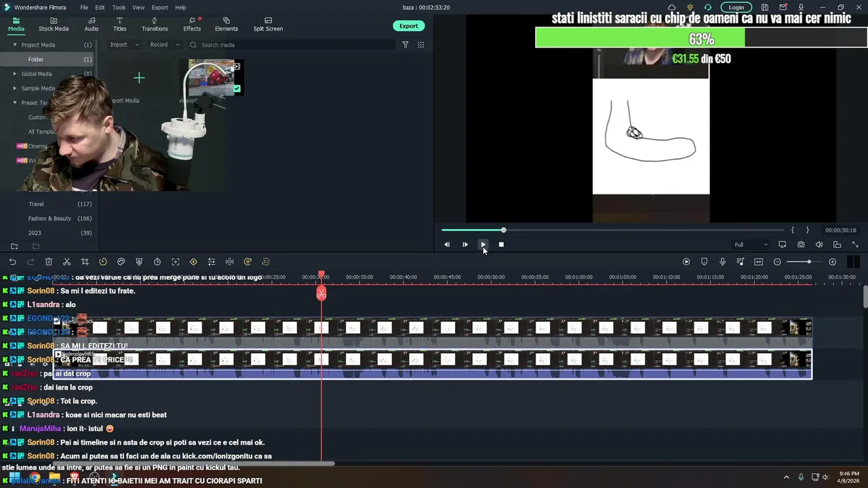Click the motion tracking frame icon
Image resolution: width=868 pixels, height=488 pixels.
pos(176,262)
